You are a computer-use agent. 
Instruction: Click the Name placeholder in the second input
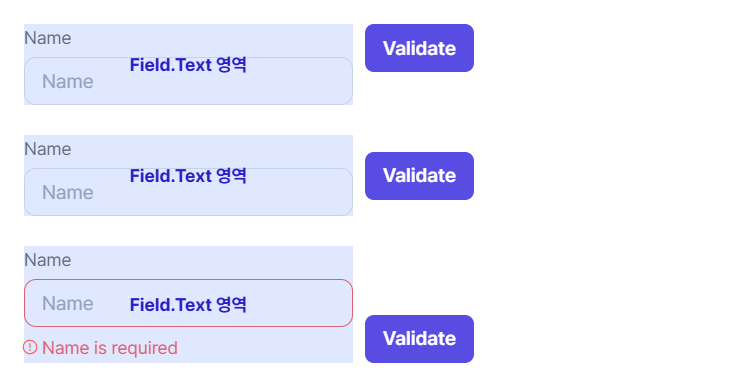pos(67,192)
